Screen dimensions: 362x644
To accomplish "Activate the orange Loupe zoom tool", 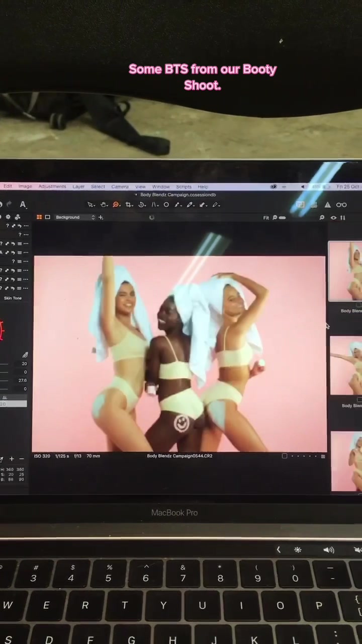I will [x=116, y=205].
